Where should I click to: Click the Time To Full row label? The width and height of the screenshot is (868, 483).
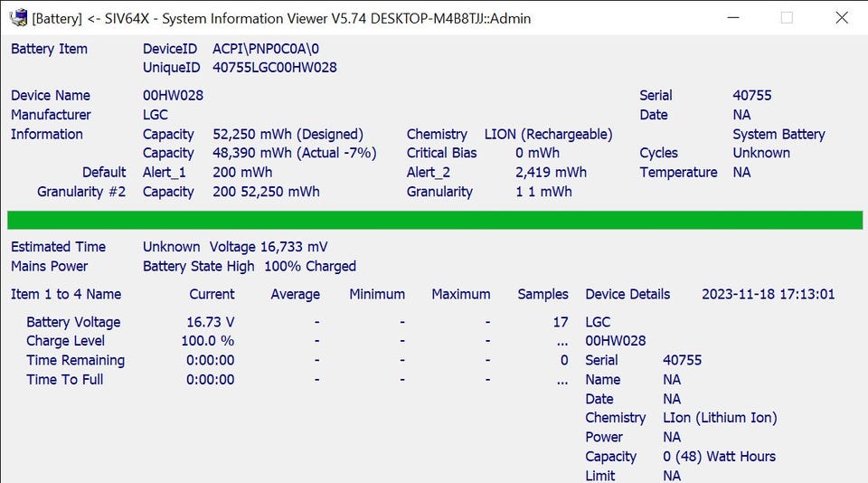tap(64, 379)
